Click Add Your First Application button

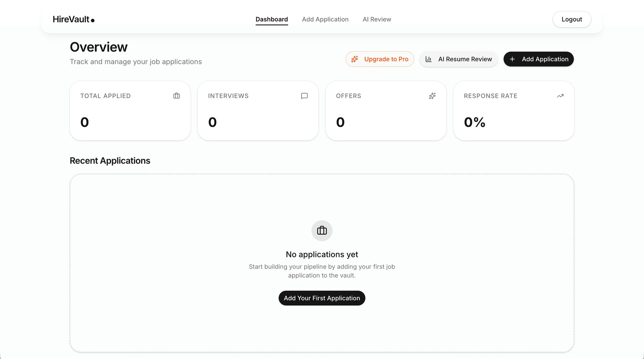point(322,298)
